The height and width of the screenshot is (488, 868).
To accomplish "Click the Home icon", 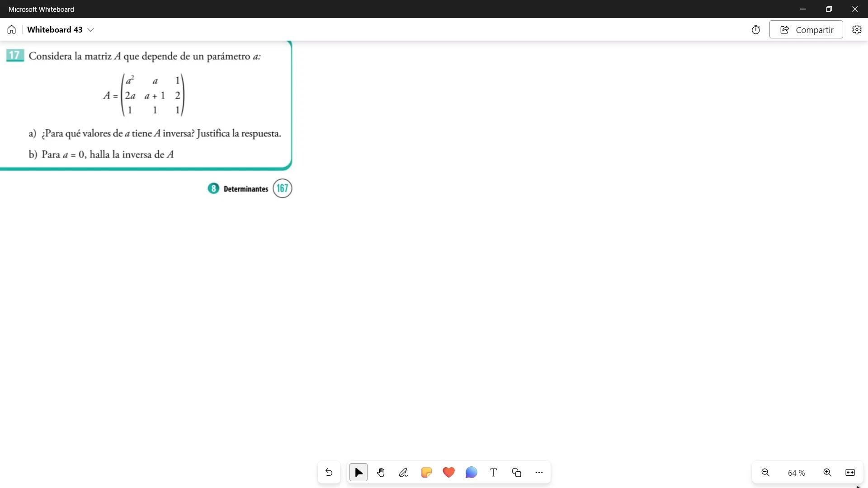I will [x=12, y=30].
